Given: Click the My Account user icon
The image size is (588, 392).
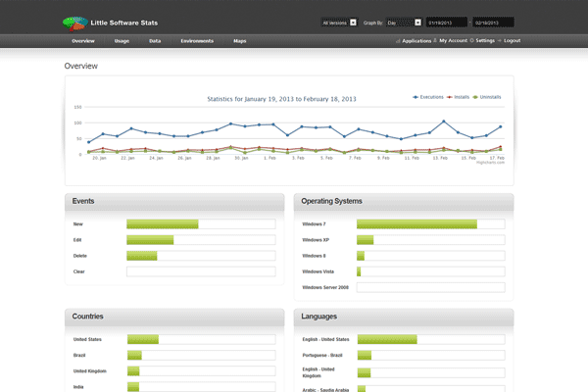Looking at the screenshot, I should [435, 41].
